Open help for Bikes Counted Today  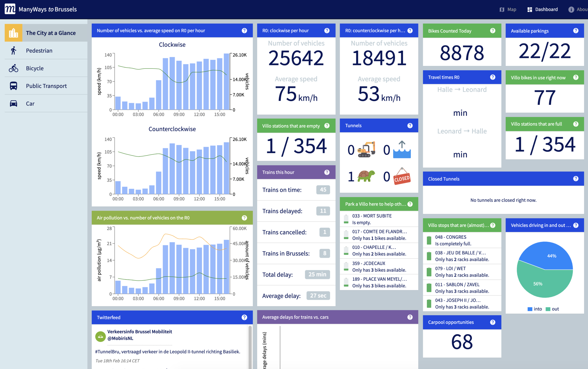(492, 31)
